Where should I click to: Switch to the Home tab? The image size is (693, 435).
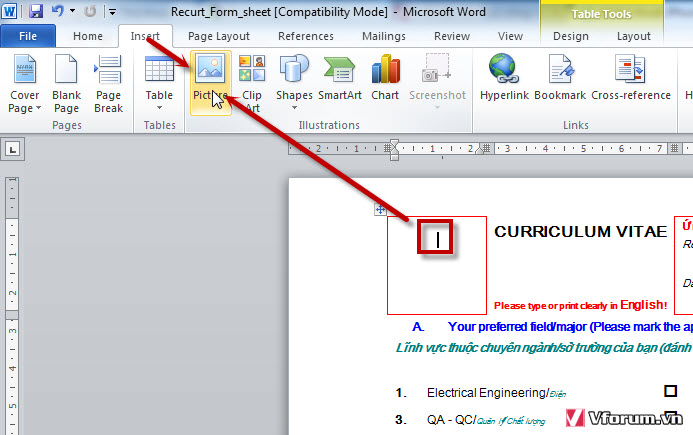click(88, 36)
